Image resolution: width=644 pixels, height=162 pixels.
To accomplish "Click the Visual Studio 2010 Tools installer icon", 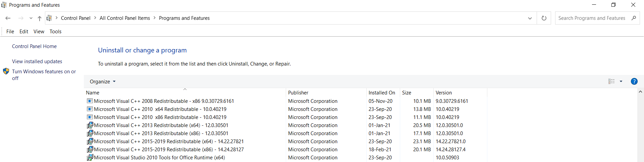I will pos(90,158).
